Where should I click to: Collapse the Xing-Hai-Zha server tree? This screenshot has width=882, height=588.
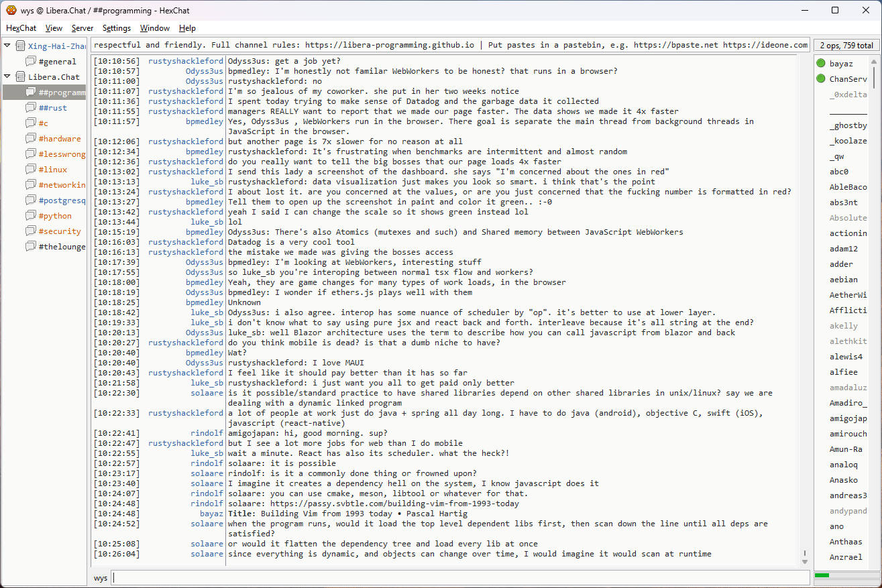point(7,46)
